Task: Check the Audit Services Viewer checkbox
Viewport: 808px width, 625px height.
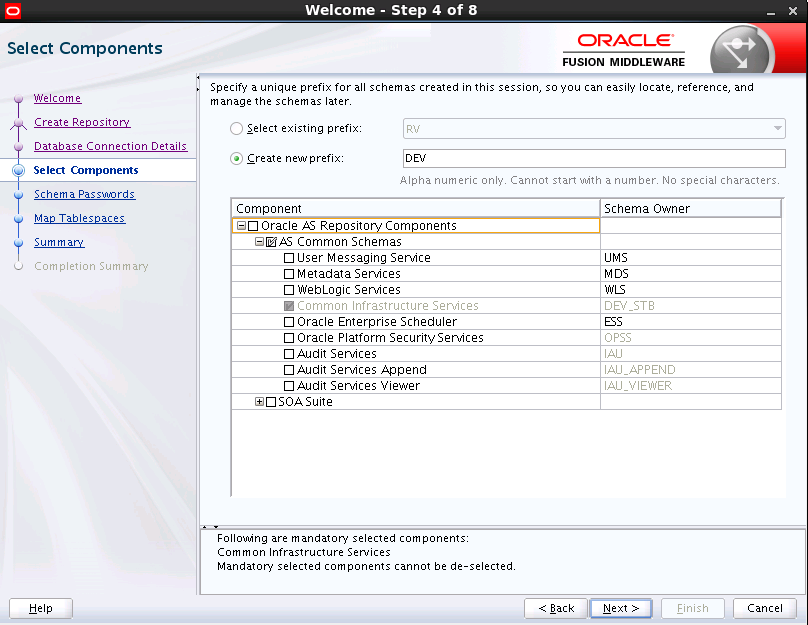Action: click(289, 385)
